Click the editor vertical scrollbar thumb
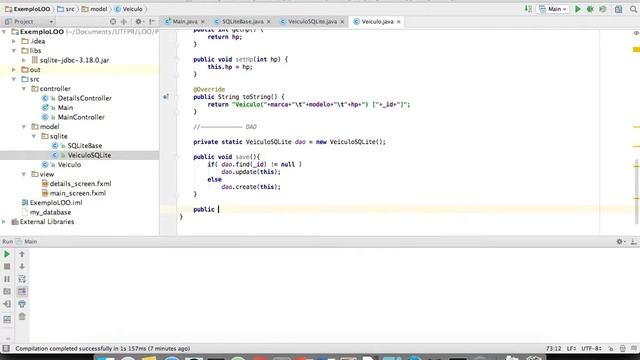The width and height of the screenshot is (640, 360). [636, 192]
